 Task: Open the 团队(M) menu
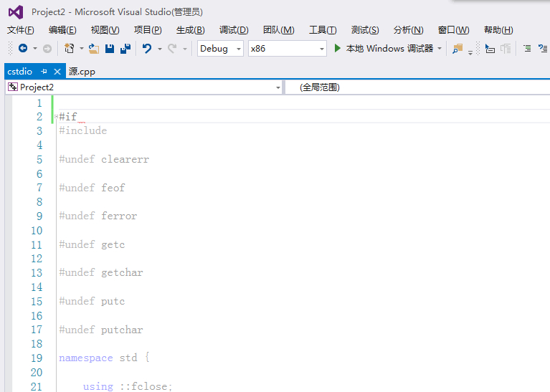(x=278, y=30)
